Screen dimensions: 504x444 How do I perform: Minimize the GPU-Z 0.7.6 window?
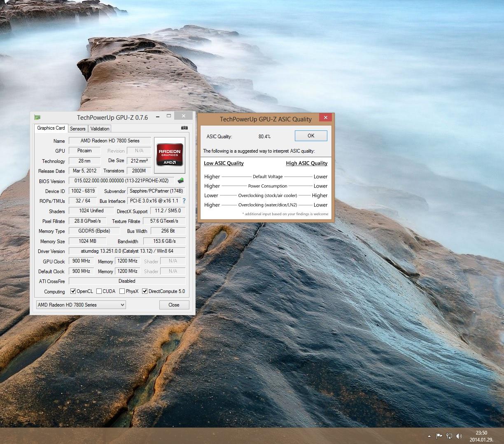coord(158,117)
